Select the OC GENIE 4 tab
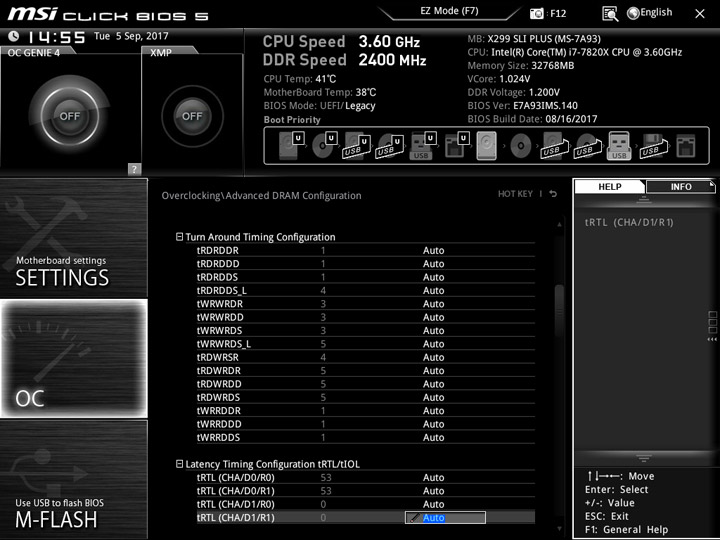The width and height of the screenshot is (720, 540). coord(36,52)
